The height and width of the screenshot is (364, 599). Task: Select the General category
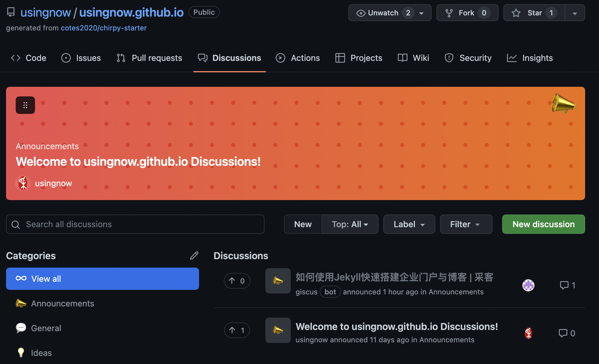click(103, 328)
